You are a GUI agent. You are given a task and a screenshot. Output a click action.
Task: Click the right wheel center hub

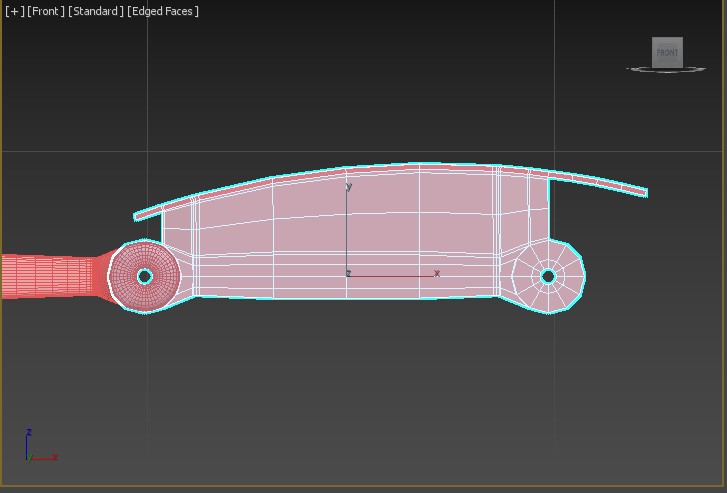548,276
